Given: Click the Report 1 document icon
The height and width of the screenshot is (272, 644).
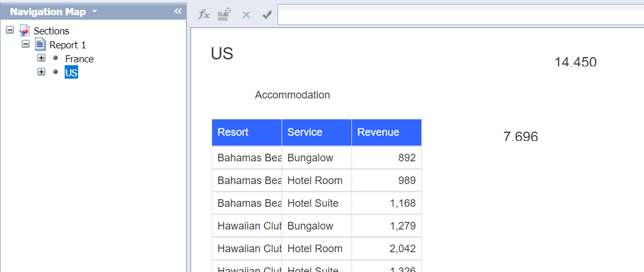Looking at the screenshot, I should coord(40,44).
